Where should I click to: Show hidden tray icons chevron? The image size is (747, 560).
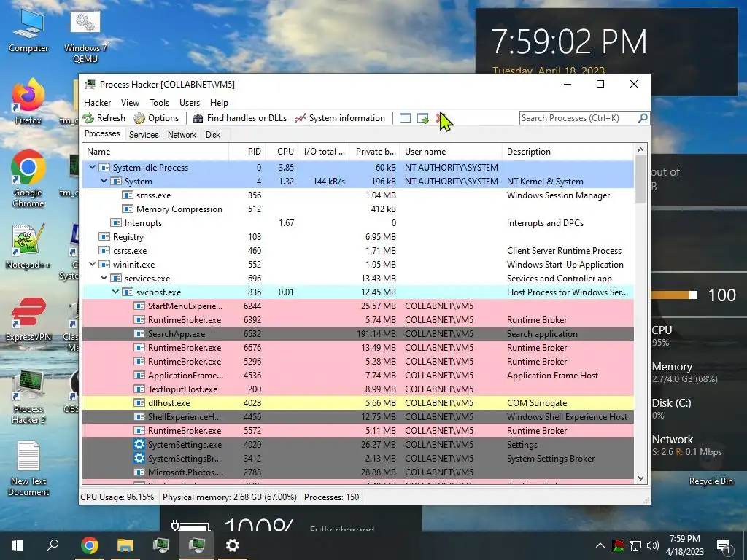[x=600, y=545]
